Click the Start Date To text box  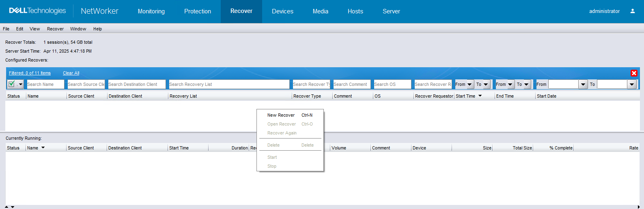612,84
